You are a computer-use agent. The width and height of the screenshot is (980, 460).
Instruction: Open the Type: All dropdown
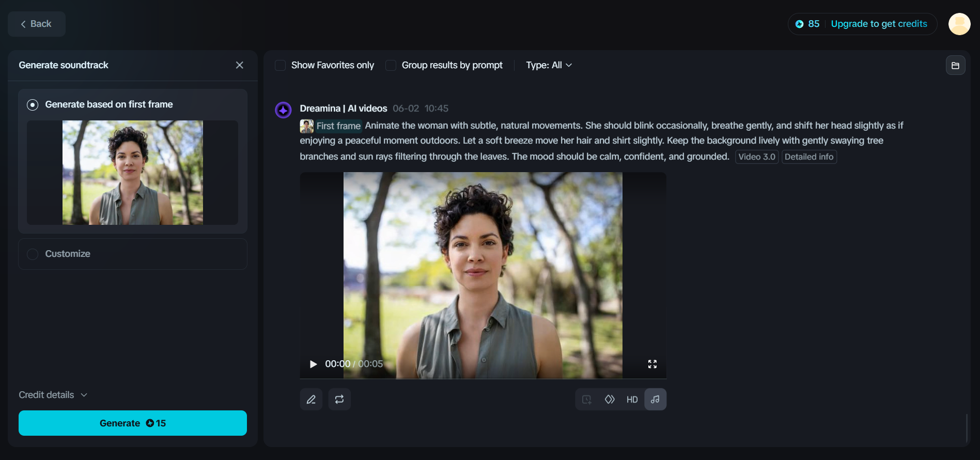click(x=549, y=65)
